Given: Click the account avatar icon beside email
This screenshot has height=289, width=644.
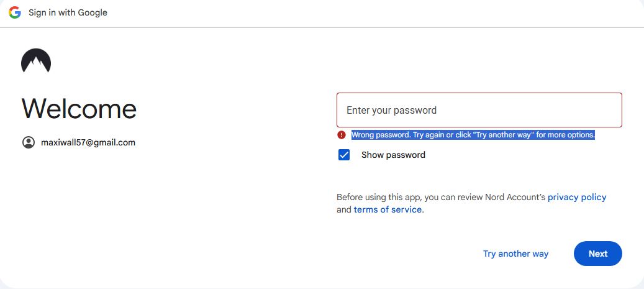Looking at the screenshot, I should 29,142.
